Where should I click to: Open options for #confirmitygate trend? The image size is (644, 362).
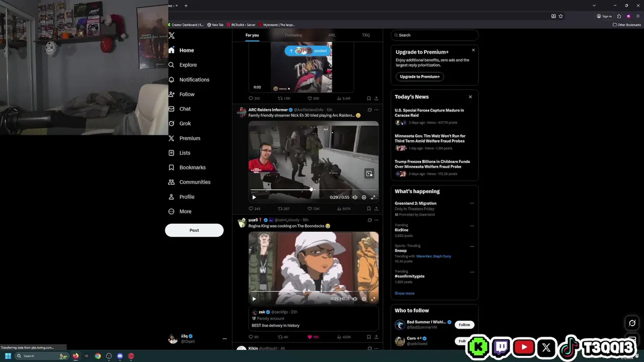472,272
